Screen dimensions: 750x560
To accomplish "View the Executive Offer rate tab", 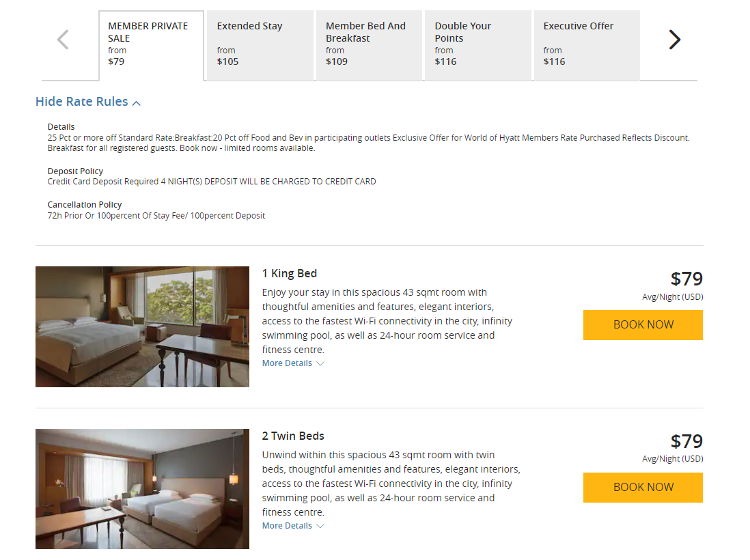I will (x=586, y=44).
